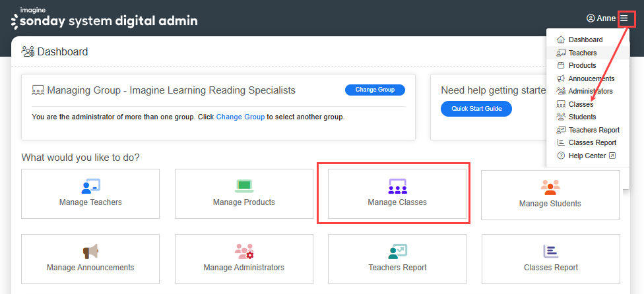Open the Manage Products tile
The width and height of the screenshot is (644, 294).
244,194
